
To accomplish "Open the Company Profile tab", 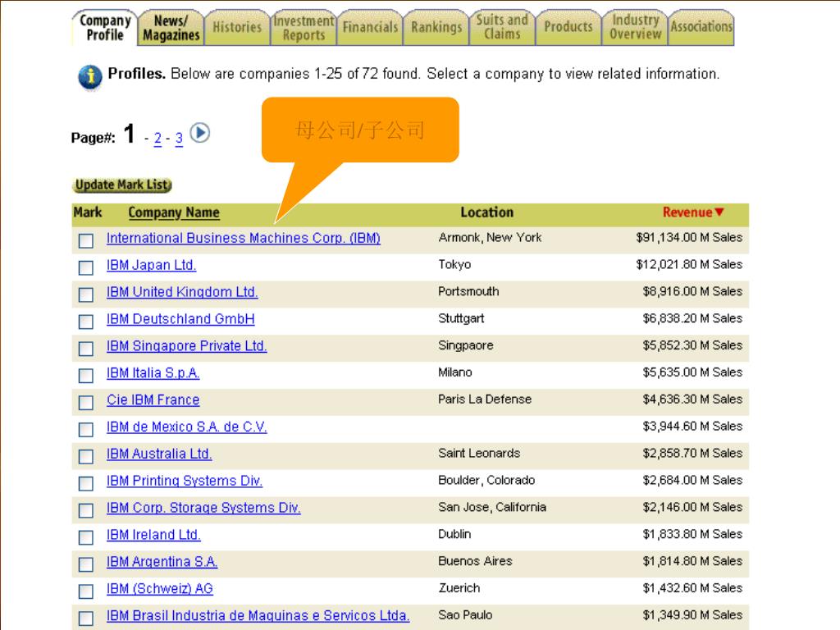I will point(105,27).
